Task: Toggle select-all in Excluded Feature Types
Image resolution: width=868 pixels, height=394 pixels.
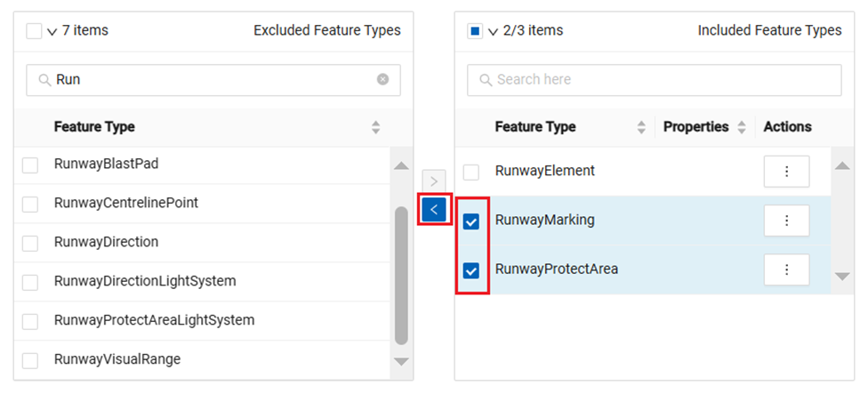Action: pos(34,31)
